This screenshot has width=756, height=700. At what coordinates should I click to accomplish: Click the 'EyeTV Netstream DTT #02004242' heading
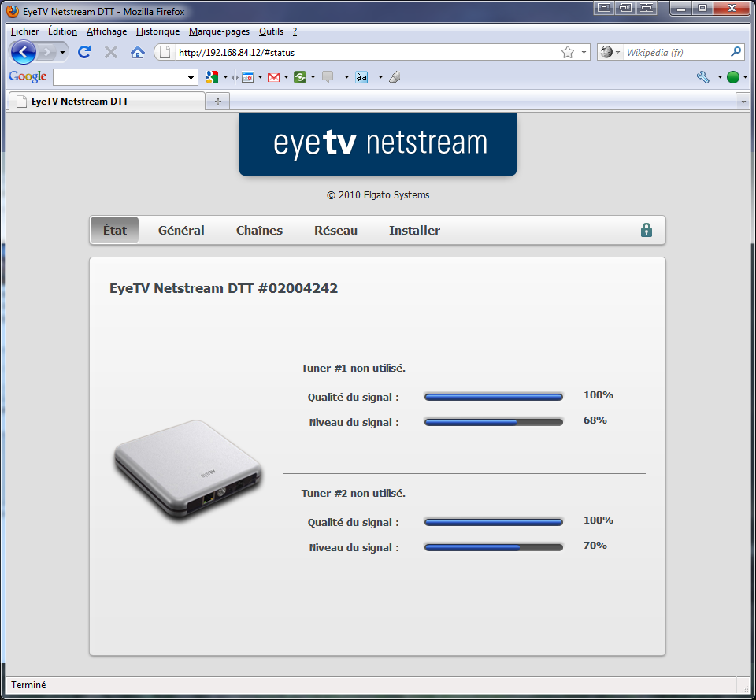(x=224, y=288)
